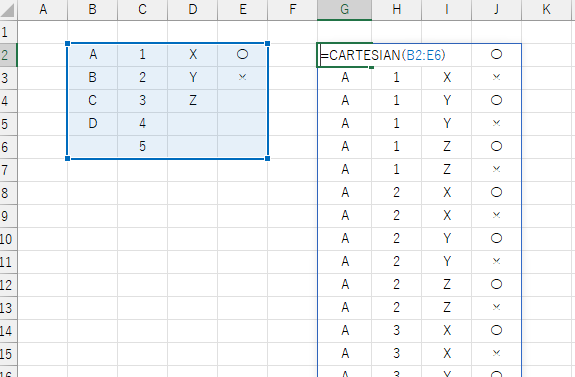Image resolution: width=575 pixels, height=377 pixels.
Task: Select column J header
Action: [497, 10]
